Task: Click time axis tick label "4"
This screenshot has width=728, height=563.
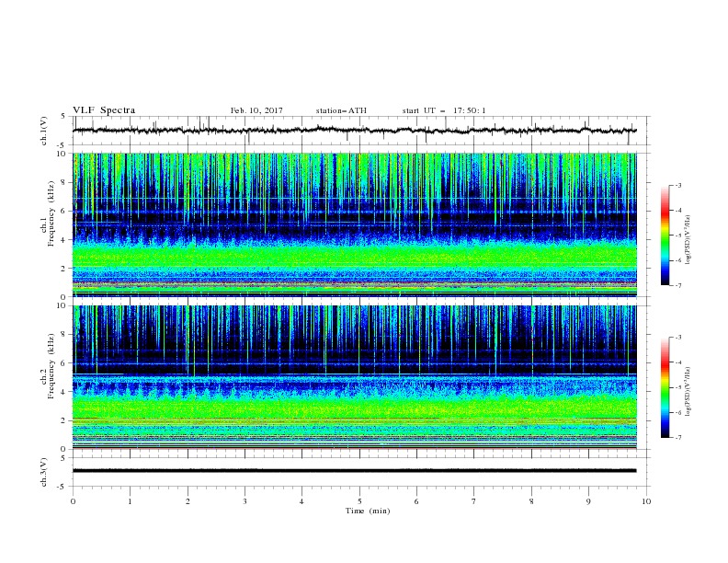Action: coord(301,501)
